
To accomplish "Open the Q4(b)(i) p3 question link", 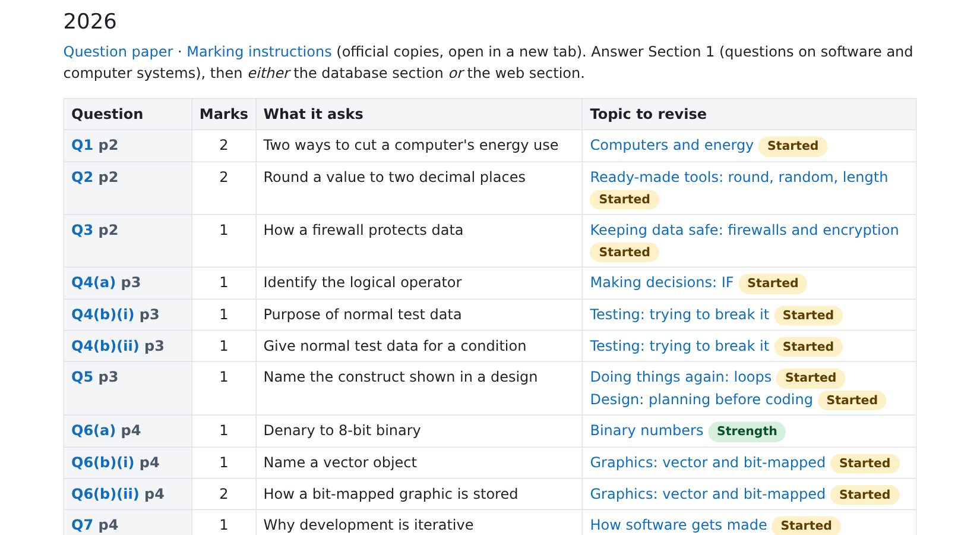I will pos(115,314).
